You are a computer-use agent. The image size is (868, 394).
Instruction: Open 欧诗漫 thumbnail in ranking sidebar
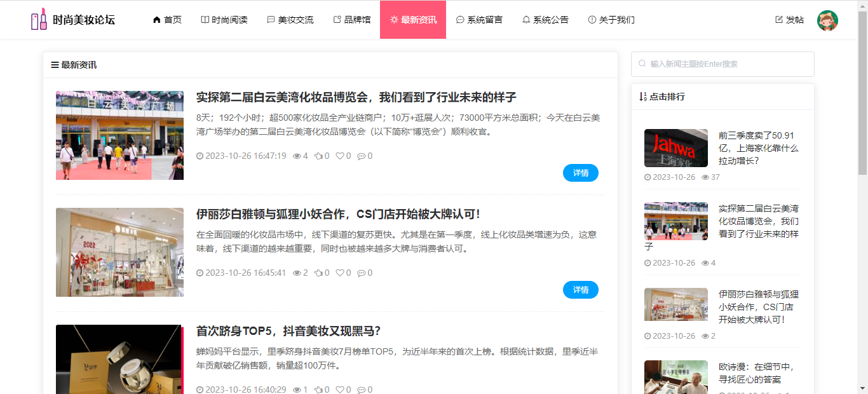pyautogui.click(x=676, y=377)
